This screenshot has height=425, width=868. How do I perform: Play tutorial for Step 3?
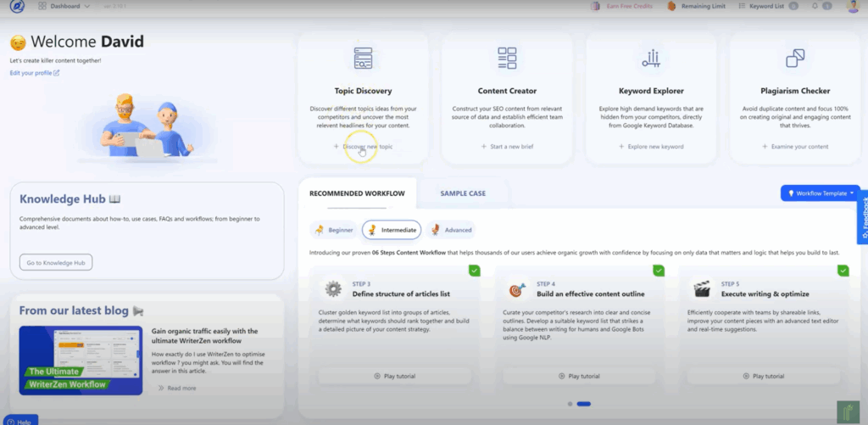(x=395, y=377)
